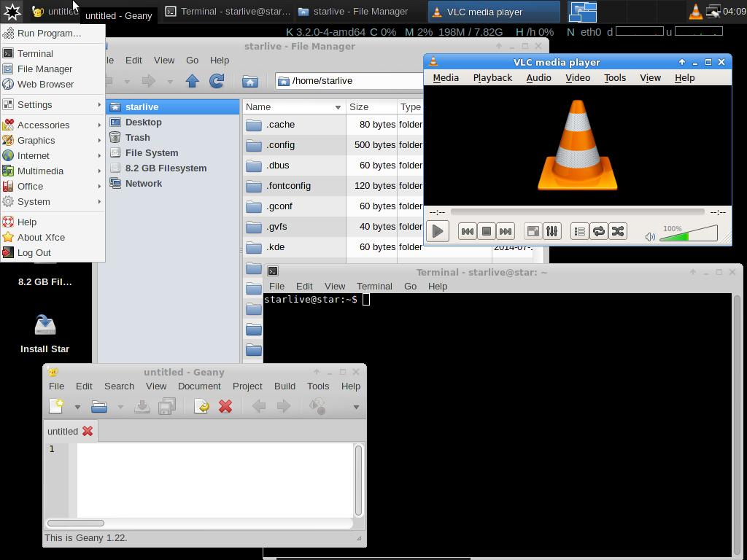
Task: Expand new file template dropdown in Geany
Action: (x=77, y=407)
